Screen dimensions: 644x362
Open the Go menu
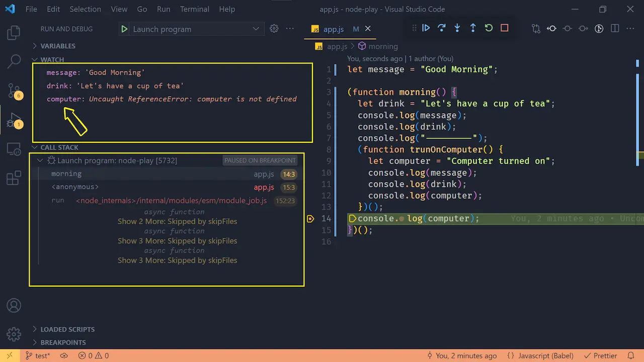pos(142,9)
